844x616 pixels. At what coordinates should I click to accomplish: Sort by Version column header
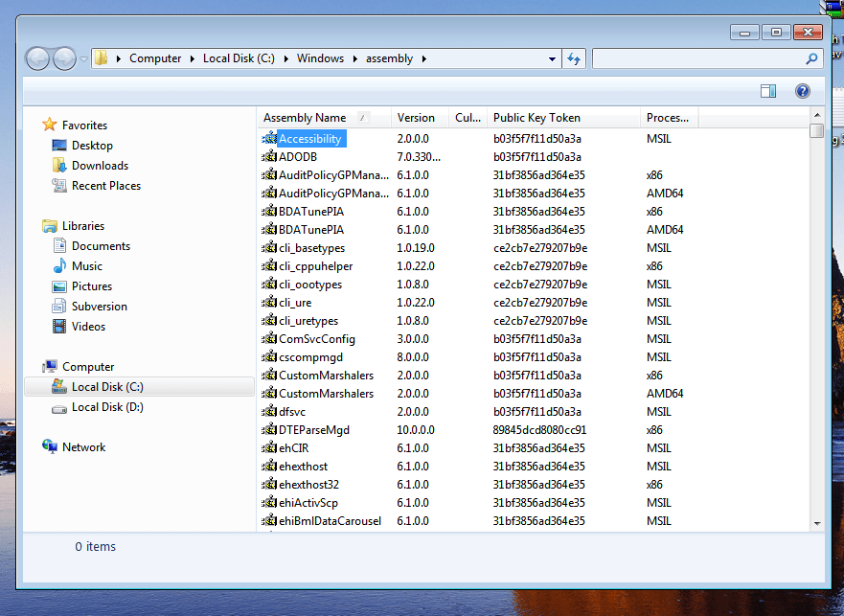420,118
